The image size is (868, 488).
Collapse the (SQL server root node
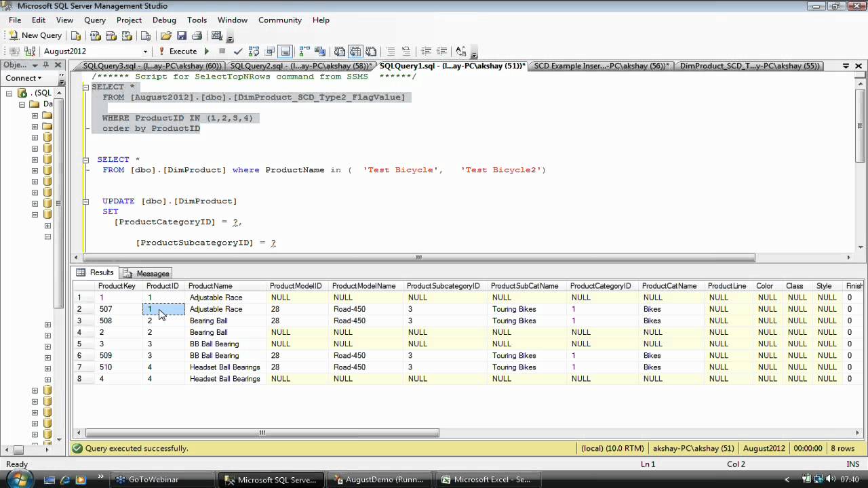pos(10,94)
